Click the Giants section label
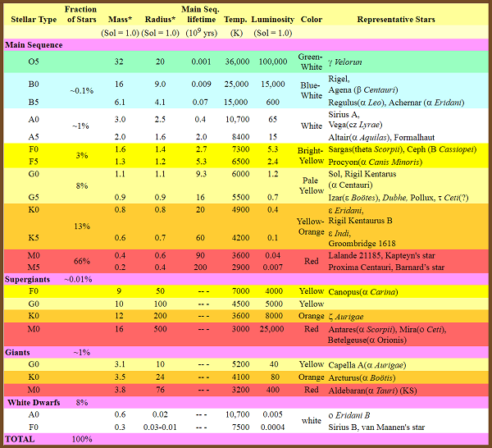492x448 pixels. pyautogui.click(x=19, y=352)
